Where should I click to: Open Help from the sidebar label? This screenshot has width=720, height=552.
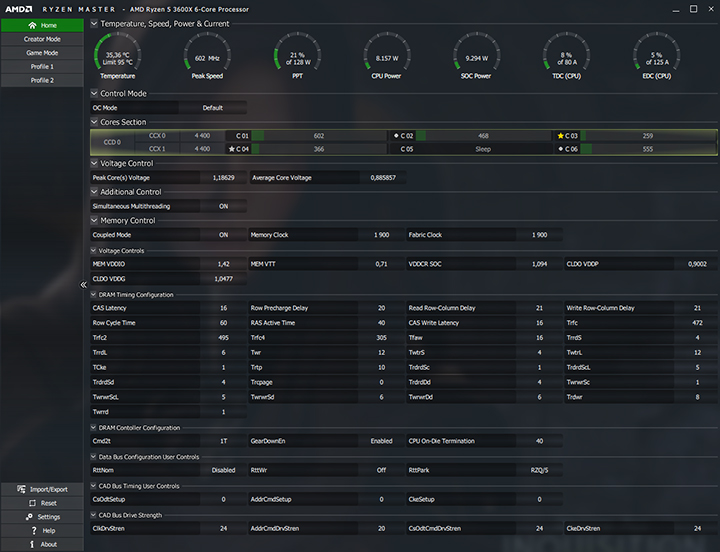coord(49,531)
